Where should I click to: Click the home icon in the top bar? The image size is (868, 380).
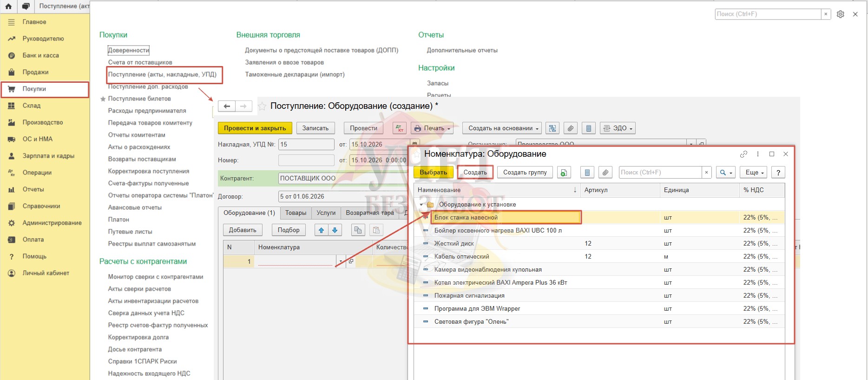pyautogui.click(x=8, y=7)
